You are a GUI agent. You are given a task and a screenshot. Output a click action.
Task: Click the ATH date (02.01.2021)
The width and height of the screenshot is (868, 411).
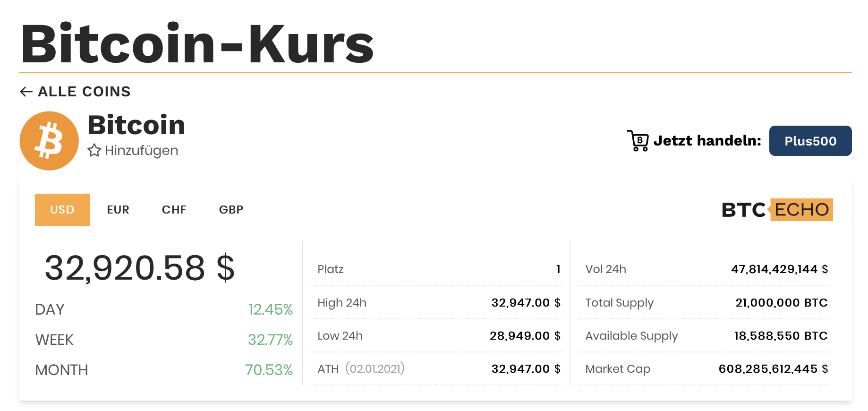375,369
